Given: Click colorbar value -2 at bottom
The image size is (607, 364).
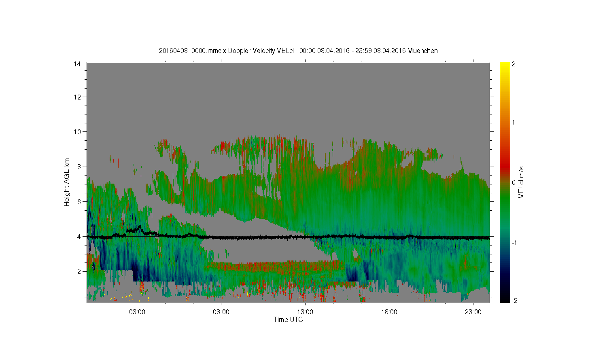Looking at the screenshot, I should coord(514,301).
